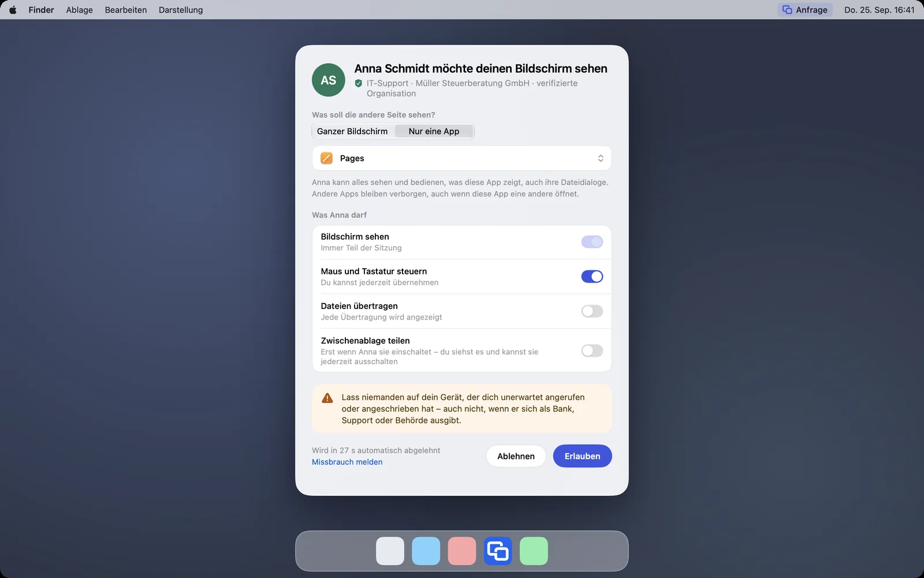Click the warning triangle icon

pyautogui.click(x=327, y=398)
